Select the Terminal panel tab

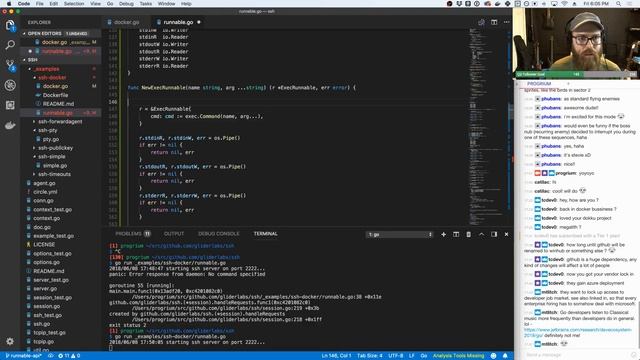265,234
